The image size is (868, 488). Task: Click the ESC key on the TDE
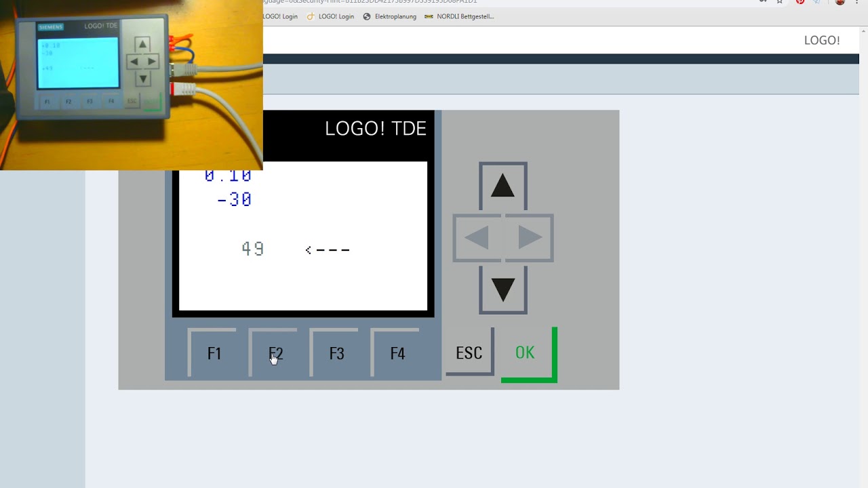pos(469,352)
